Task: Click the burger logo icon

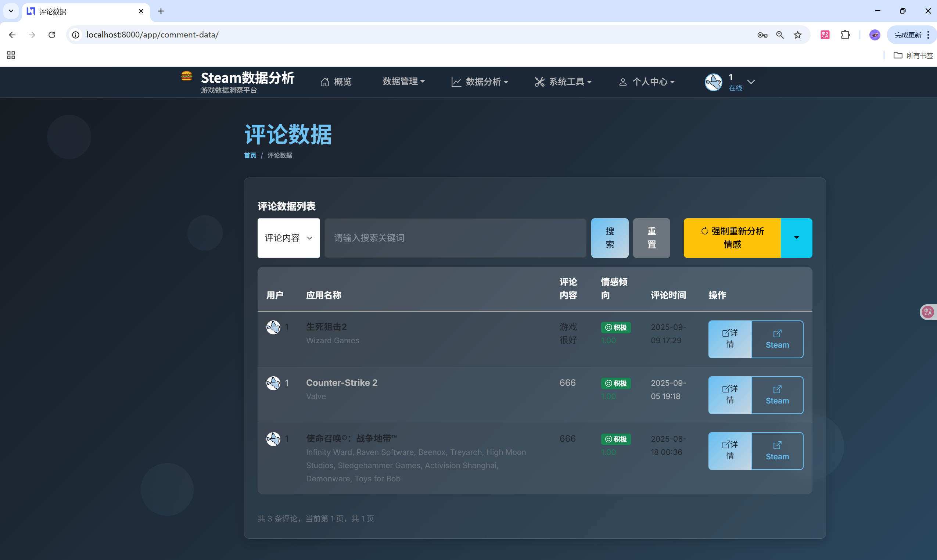Action: [186, 76]
